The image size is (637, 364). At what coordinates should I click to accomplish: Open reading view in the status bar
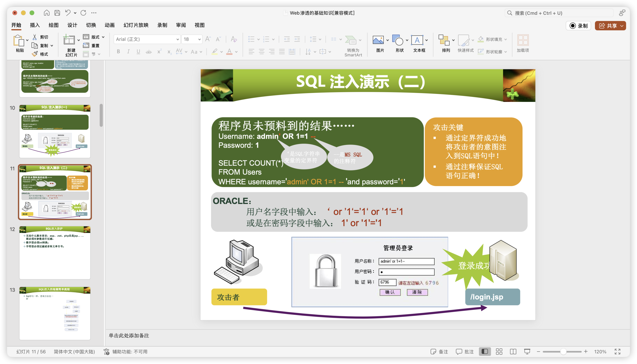[513, 352]
